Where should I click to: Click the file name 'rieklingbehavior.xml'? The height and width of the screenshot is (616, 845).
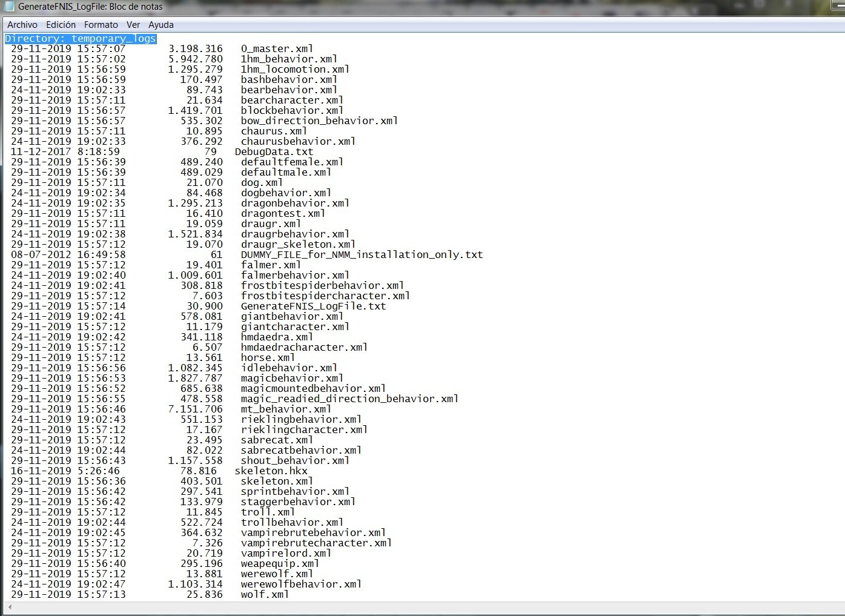[x=301, y=419]
